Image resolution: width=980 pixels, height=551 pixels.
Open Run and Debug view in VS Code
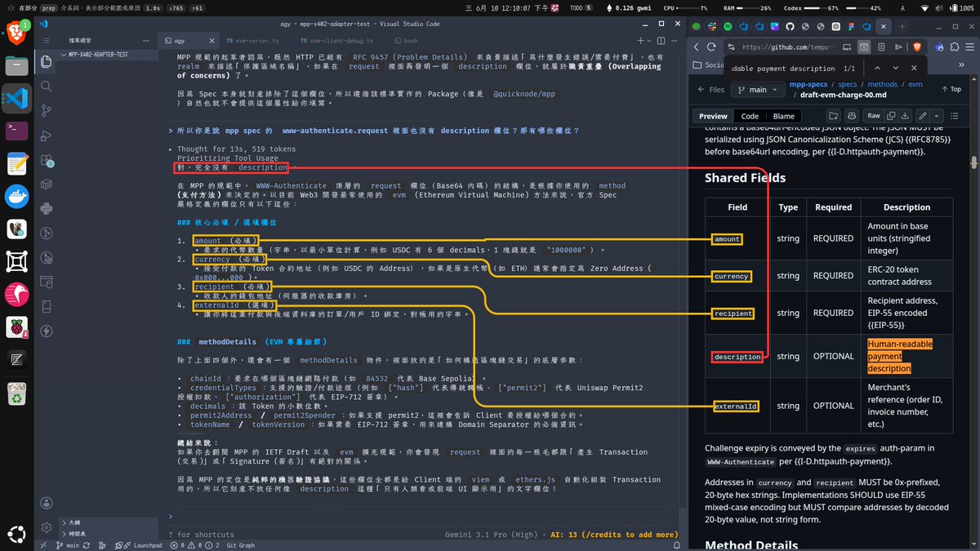click(x=45, y=135)
